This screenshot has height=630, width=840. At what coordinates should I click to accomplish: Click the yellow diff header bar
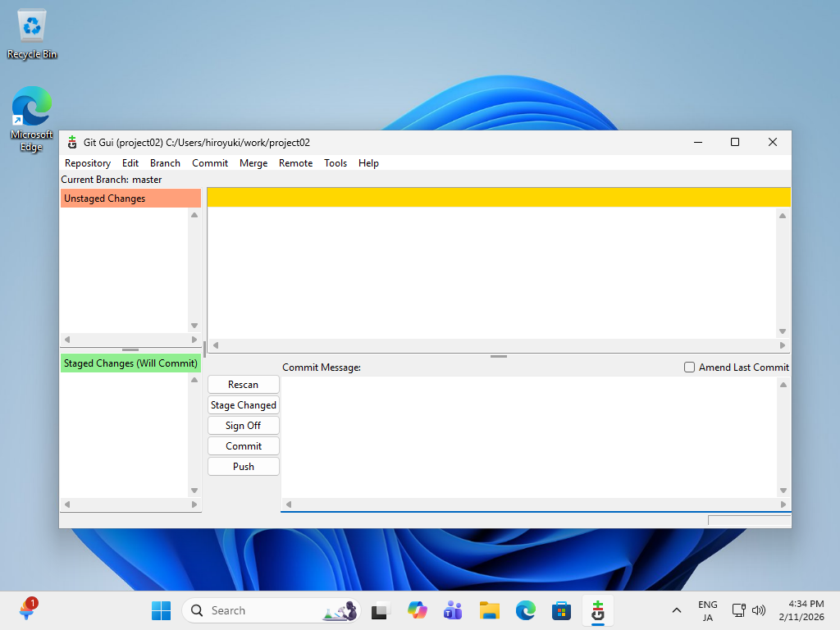tap(499, 197)
